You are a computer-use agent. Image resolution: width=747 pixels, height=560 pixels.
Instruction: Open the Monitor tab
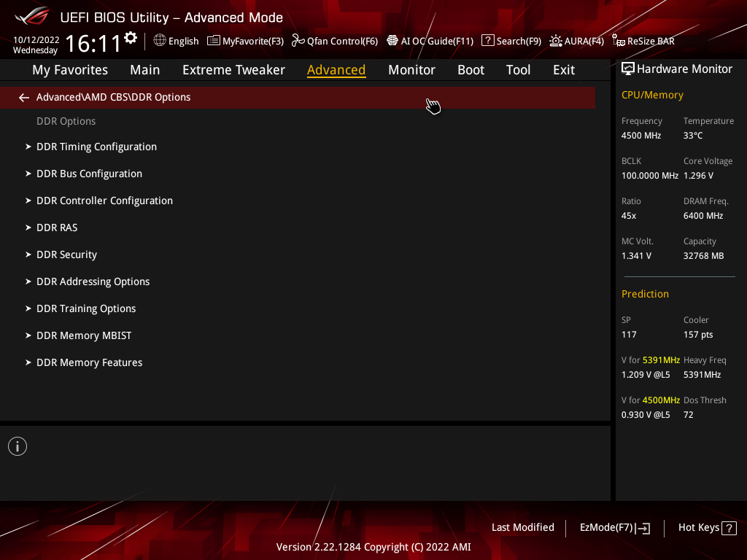coord(411,70)
